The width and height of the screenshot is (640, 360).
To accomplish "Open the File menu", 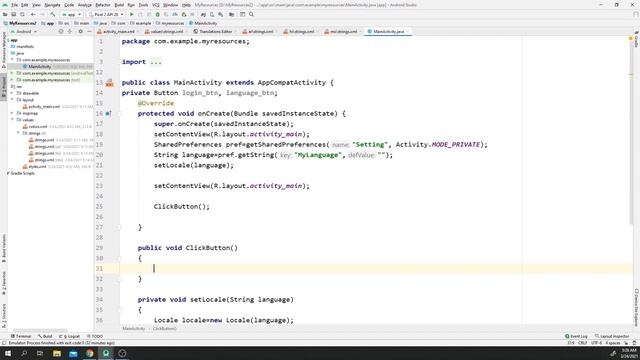I will pyautogui.click(x=14, y=5).
